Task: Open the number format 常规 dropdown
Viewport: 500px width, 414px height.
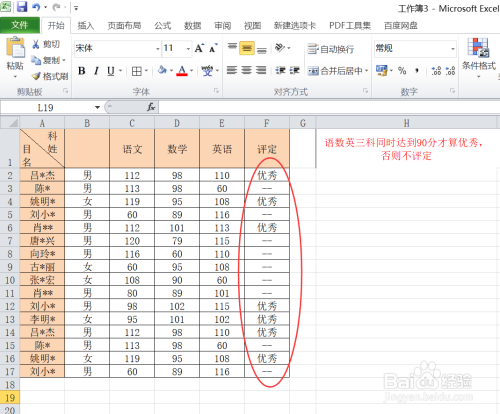Action: point(453,49)
